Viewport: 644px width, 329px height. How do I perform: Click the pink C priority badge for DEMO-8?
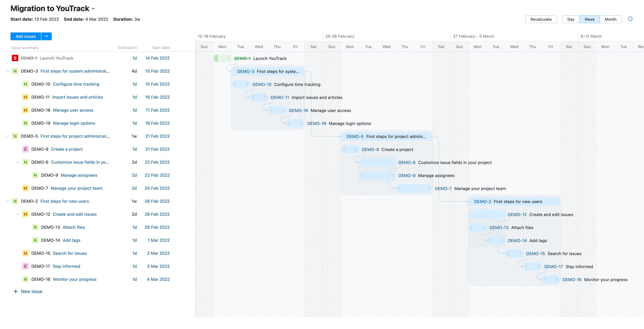(x=25, y=149)
